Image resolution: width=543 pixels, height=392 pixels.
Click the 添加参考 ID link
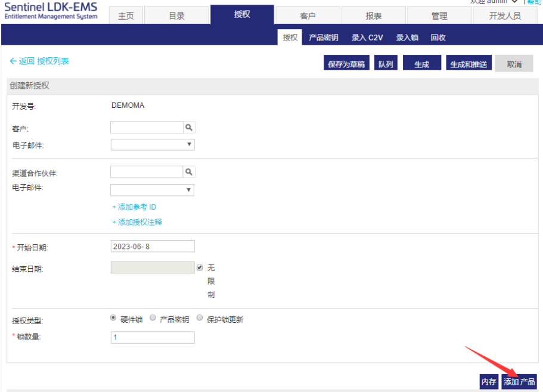click(x=134, y=207)
